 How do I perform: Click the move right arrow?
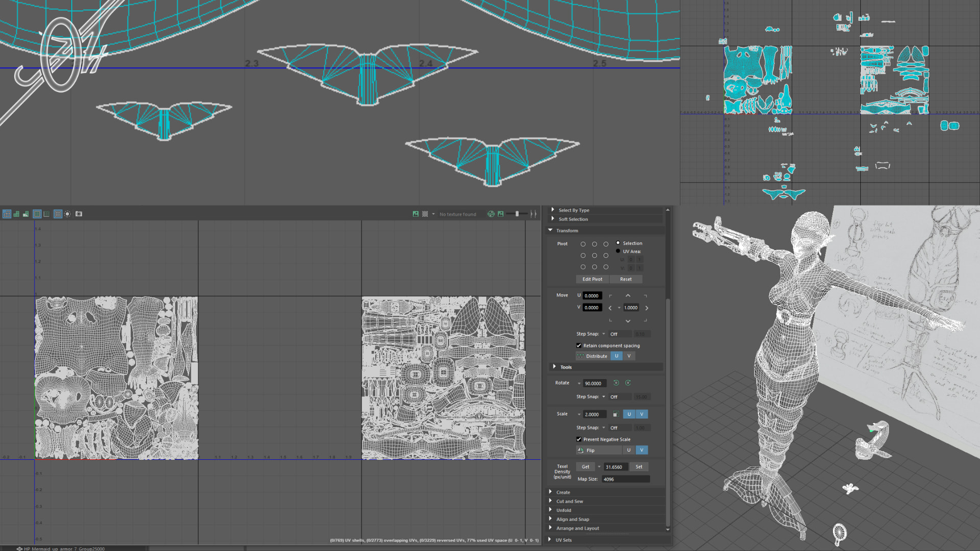tap(647, 308)
